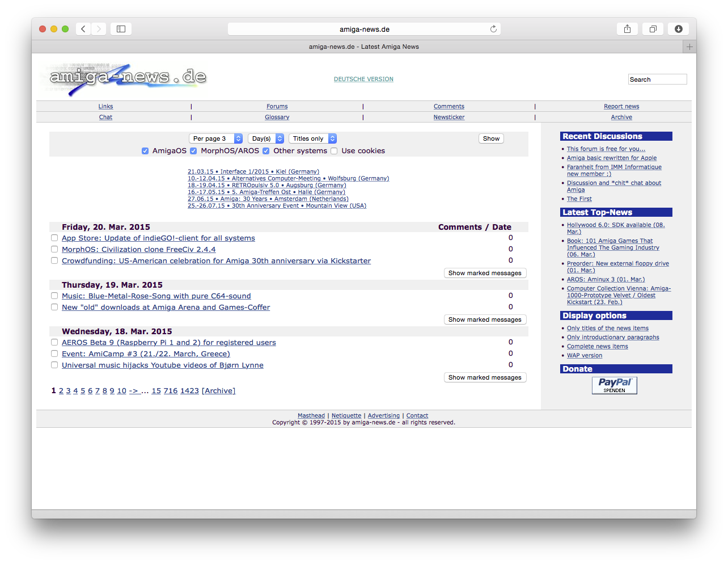Add a new tab with plus icon
728x564 pixels.
pos(689,47)
